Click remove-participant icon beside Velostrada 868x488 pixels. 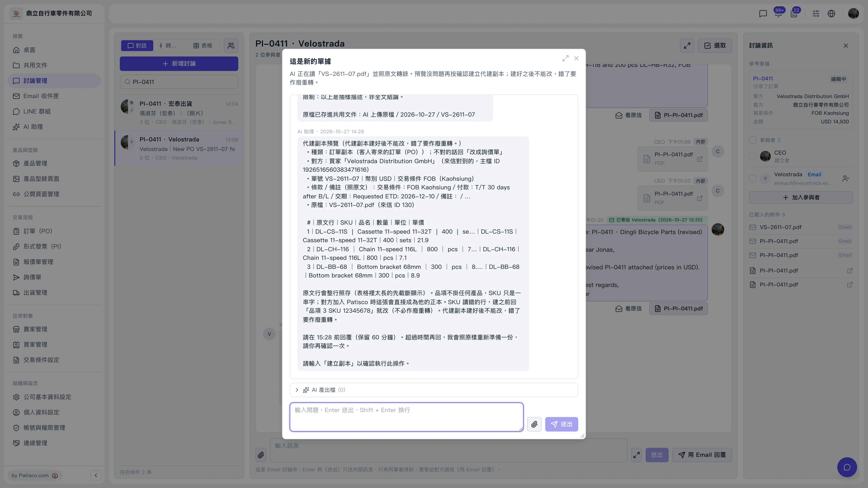click(845, 178)
